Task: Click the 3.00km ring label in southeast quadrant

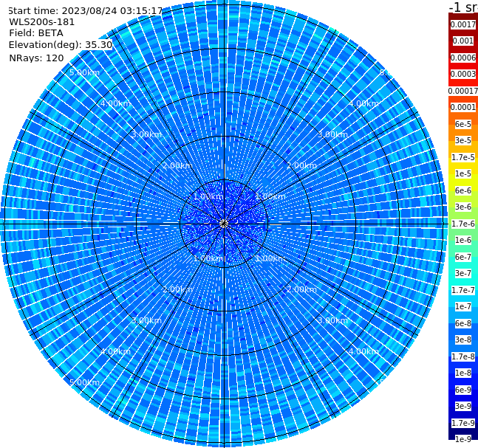Action: point(332,320)
